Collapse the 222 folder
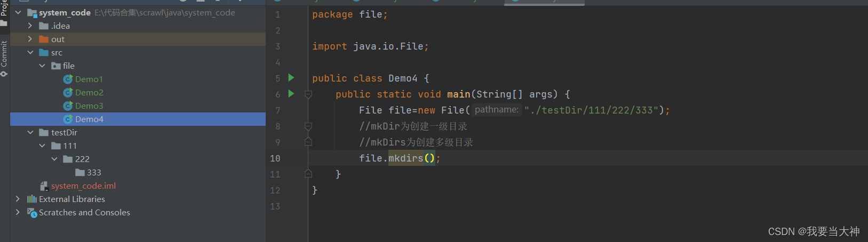Image resolution: width=868 pixels, height=242 pixels. [x=54, y=159]
